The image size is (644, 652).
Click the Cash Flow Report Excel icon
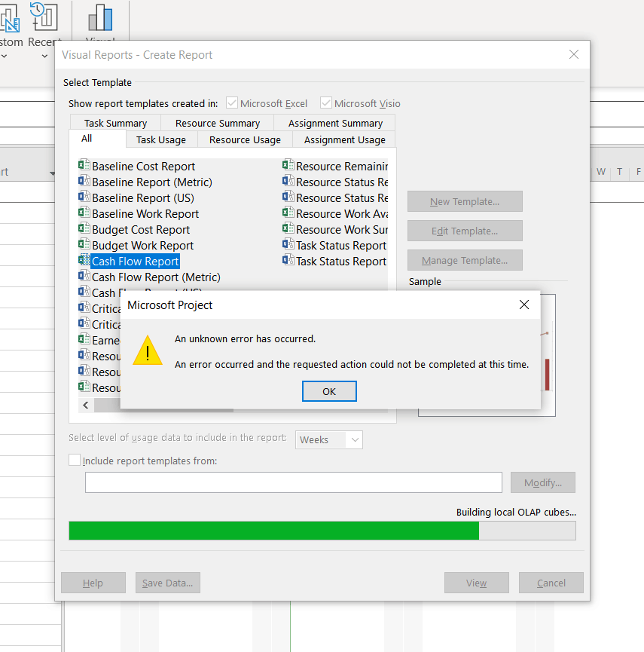pos(84,260)
